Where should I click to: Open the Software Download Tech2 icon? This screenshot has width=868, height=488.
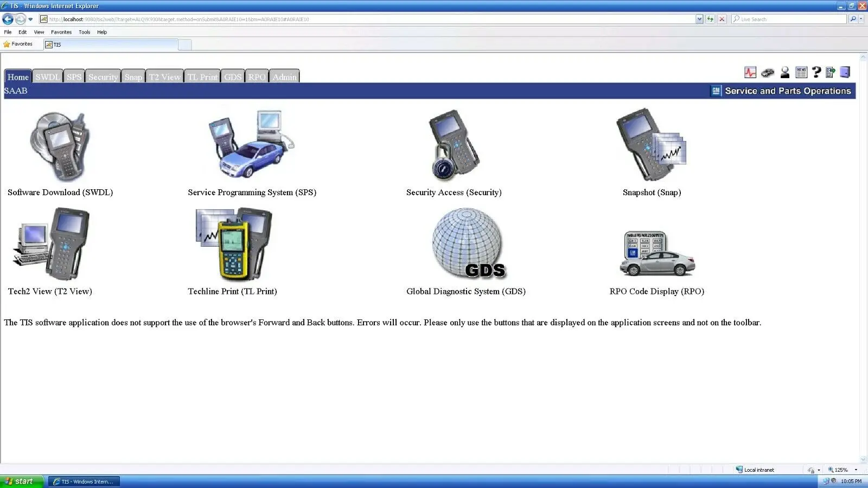pos(60,146)
